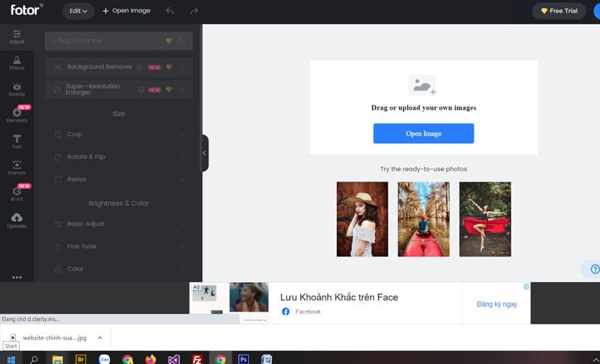
Task: Click the blue Open Image button
Action: 423,134
